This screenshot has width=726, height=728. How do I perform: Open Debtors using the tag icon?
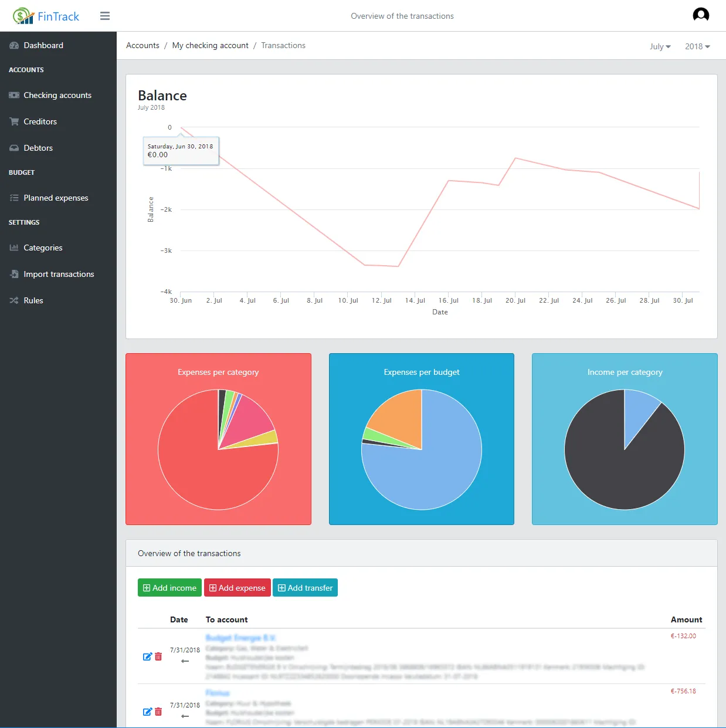click(x=14, y=148)
